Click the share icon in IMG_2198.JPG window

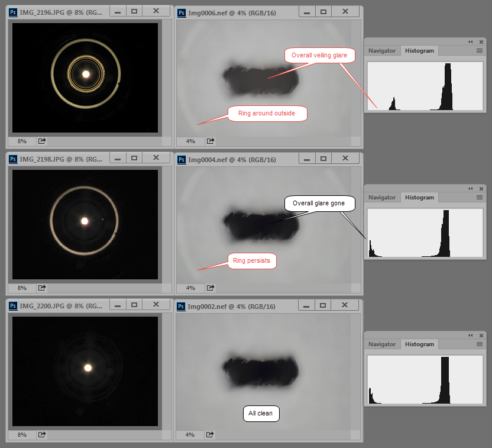tap(42, 288)
